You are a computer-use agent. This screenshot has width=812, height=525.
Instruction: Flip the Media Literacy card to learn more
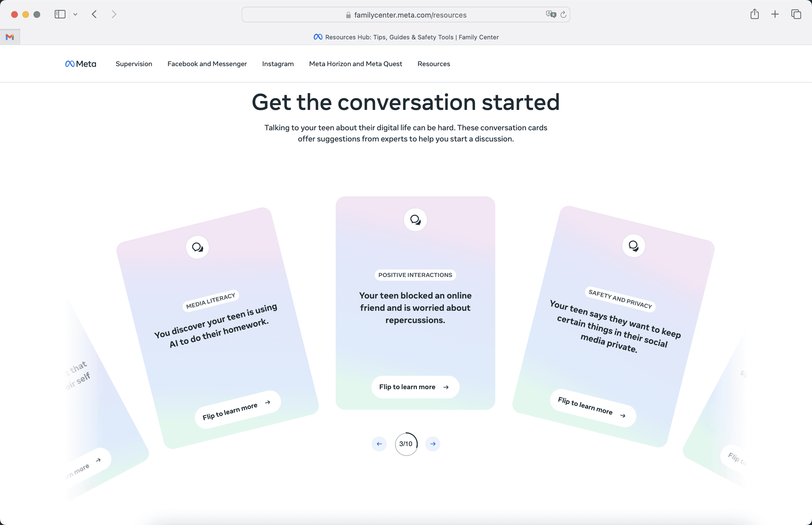(x=237, y=410)
